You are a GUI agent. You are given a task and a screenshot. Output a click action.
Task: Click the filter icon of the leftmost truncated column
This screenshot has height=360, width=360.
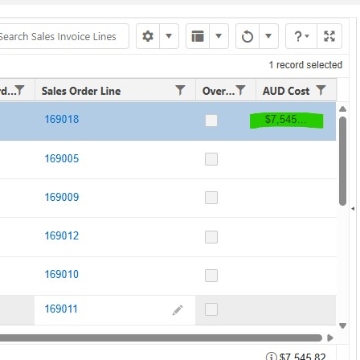(x=20, y=90)
